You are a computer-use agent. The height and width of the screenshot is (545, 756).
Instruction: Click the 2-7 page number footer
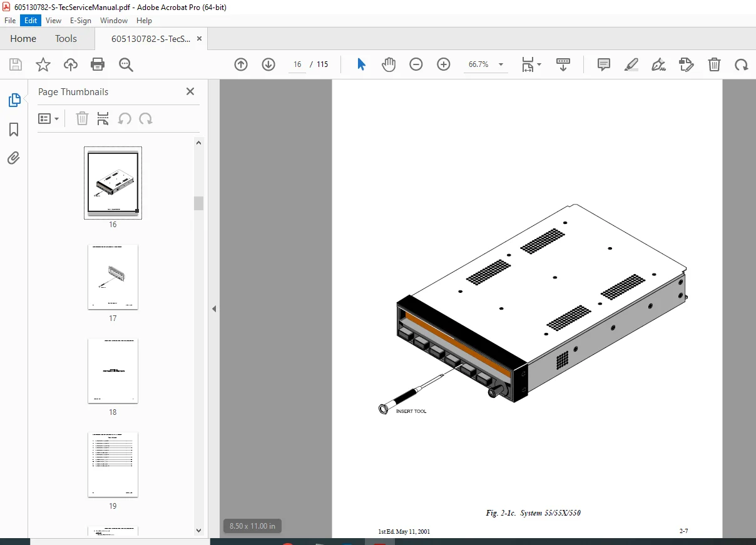click(x=684, y=531)
